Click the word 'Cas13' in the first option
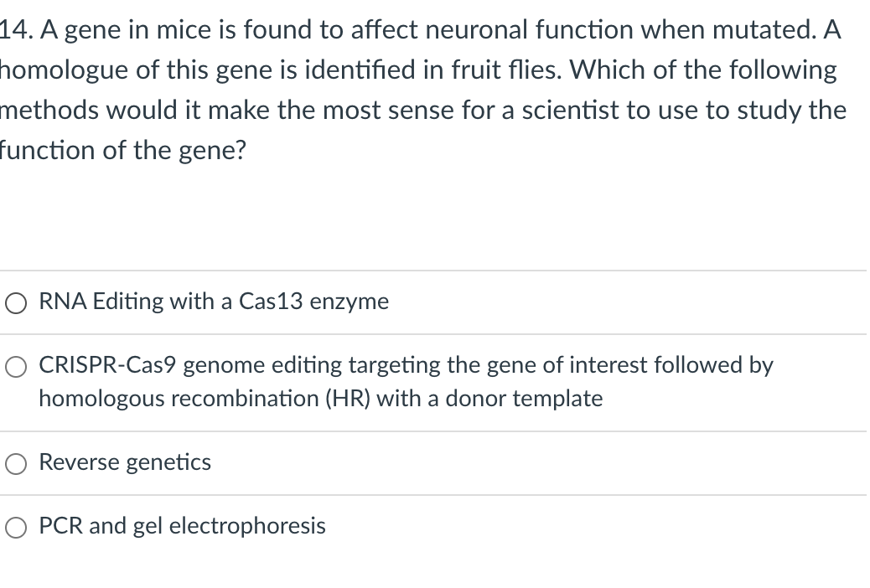The image size is (870, 588). coord(272,302)
